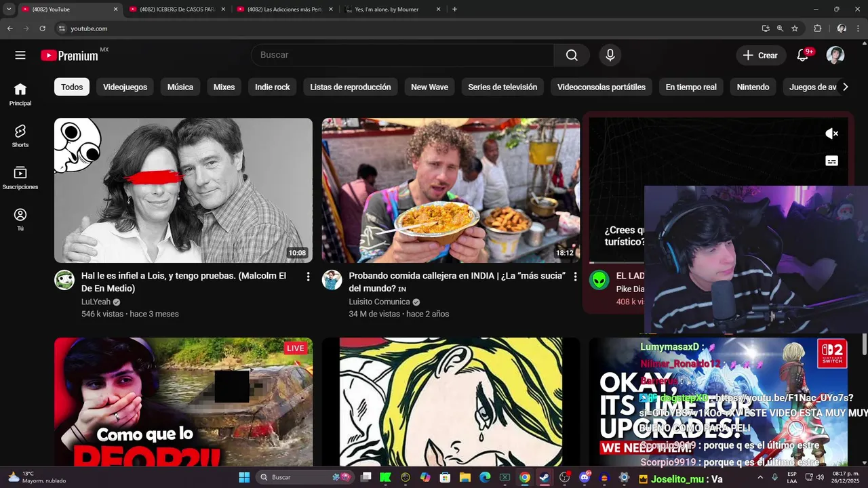Show more category chips with right arrow
This screenshot has width=868, height=488.
pos(845,87)
